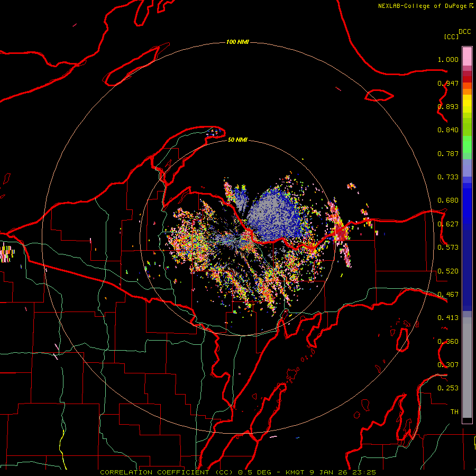Click the 0.680 color scale value
This screenshot has width=476, height=476.
click(448, 200)
